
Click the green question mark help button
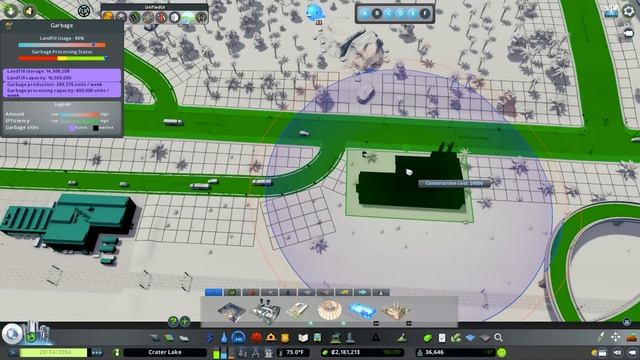point(173,322)
